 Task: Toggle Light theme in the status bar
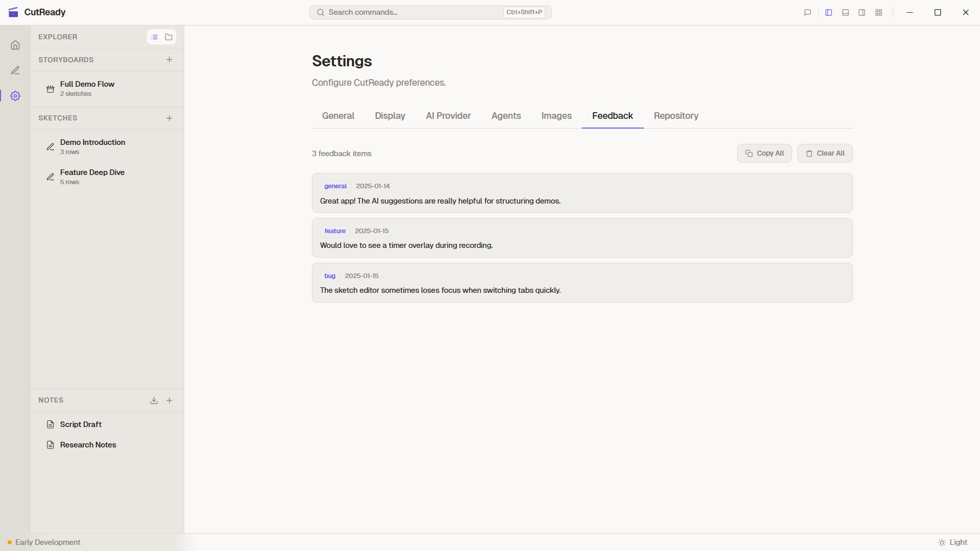pos(953,542)
